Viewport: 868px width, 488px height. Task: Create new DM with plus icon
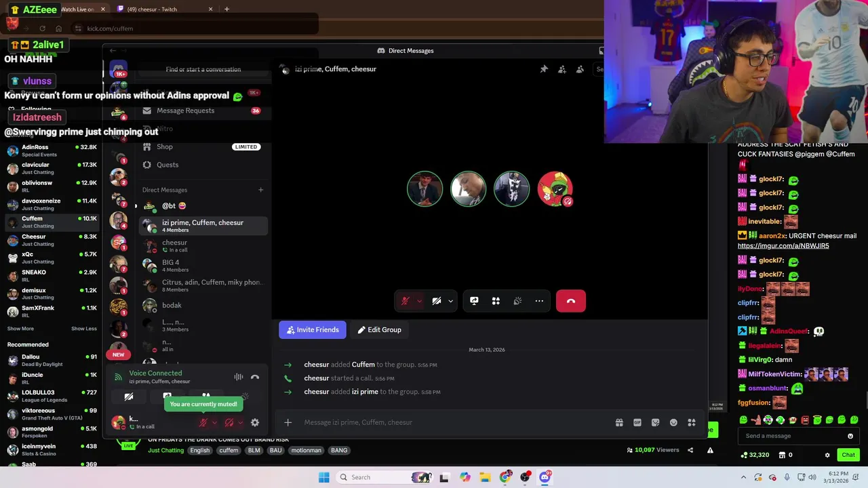260,190
